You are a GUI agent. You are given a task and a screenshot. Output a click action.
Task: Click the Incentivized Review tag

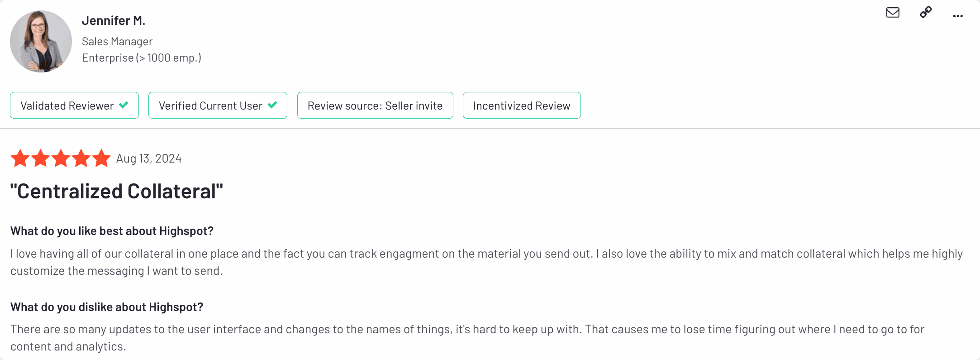tap(522, 106)
